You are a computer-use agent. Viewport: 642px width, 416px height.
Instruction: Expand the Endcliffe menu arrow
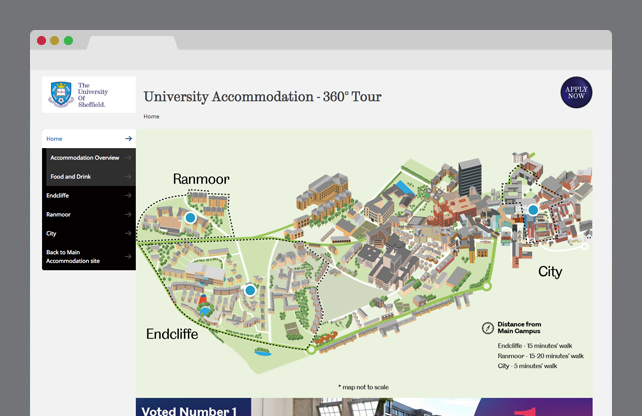click(128, 196)
